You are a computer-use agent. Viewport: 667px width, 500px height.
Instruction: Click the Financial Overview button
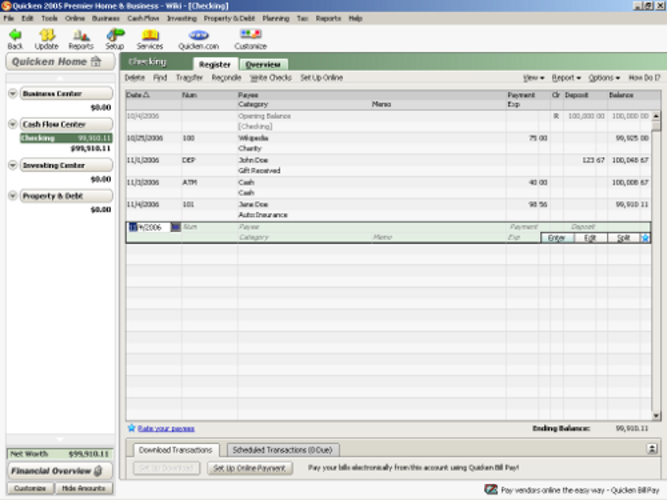(60, 471)
